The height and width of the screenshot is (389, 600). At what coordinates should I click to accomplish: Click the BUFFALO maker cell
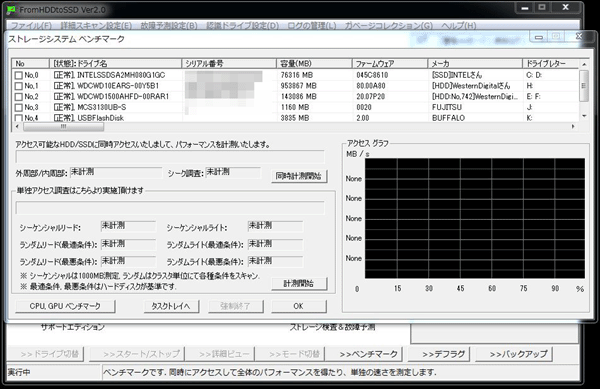point(448,118)
